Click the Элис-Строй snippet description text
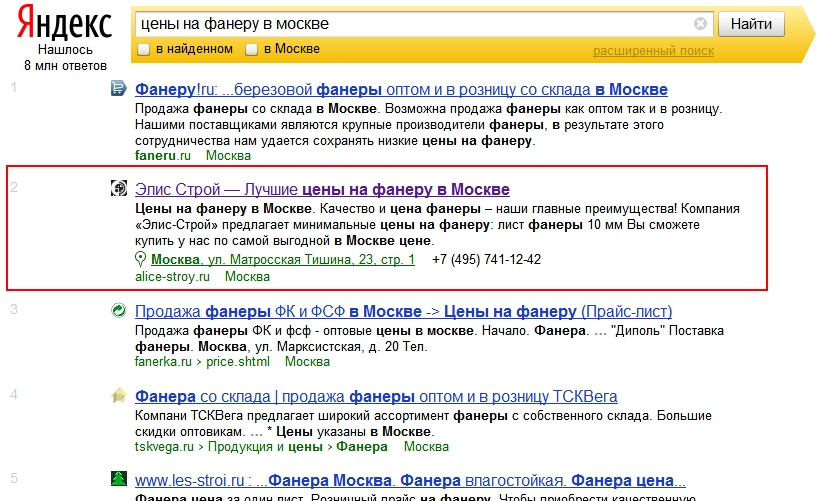 (437, 225)
